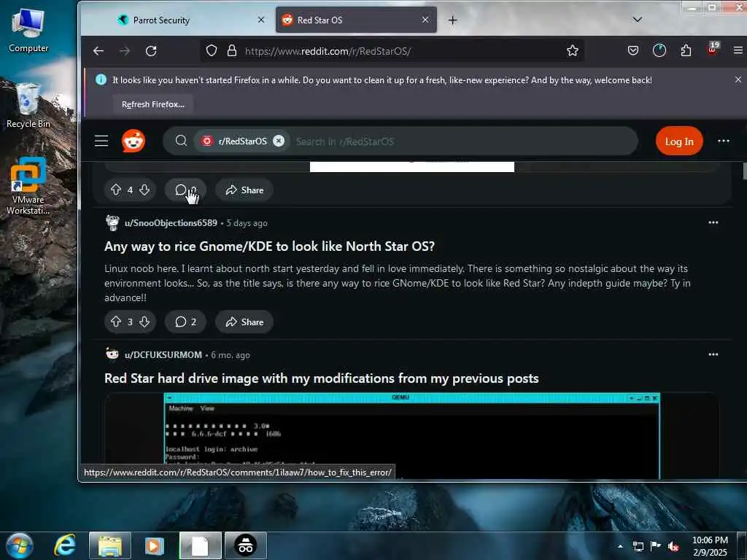Open the Computer desktop icon

pos(28,29)
